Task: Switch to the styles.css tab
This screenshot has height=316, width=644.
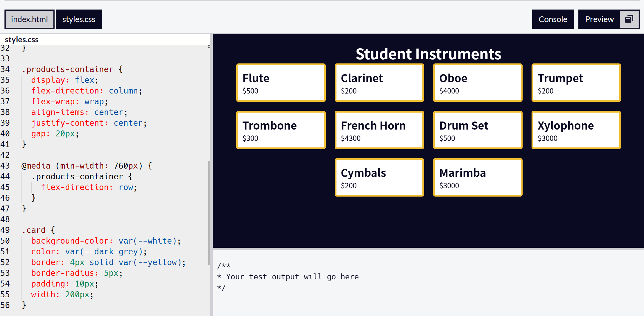Action: point(78,19)
